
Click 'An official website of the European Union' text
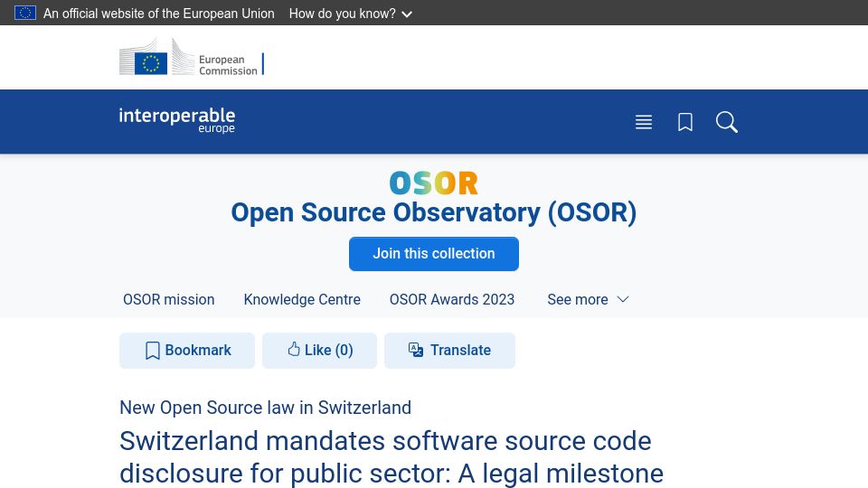pos(159,14)
